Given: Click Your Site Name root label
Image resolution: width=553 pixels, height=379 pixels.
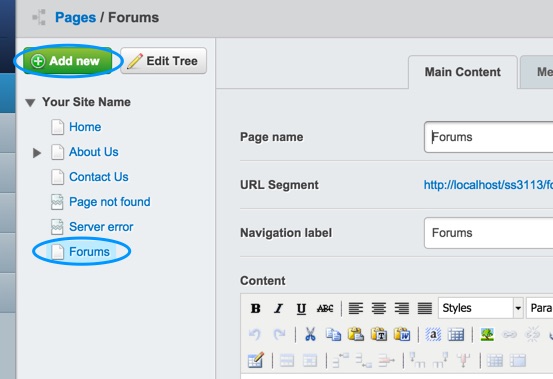Looking at the screenshot, I should [x=86, y=102].
